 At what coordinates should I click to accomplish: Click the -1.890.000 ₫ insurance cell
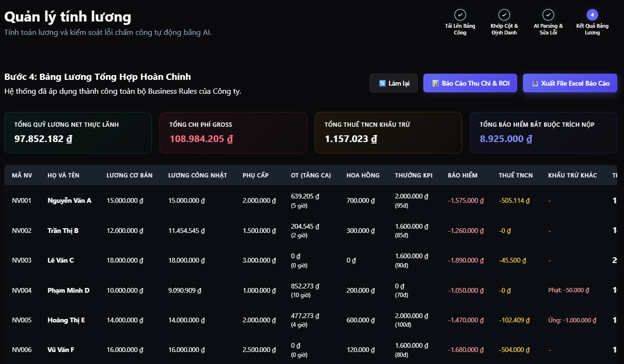coord(466,261)
